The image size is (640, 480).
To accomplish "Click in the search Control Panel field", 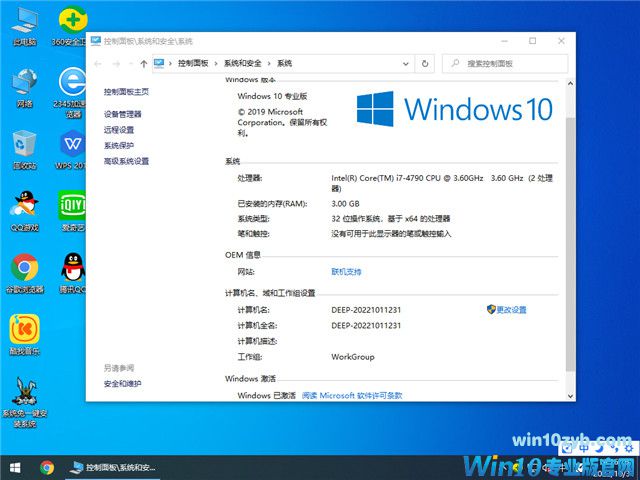I will point(505,64).
